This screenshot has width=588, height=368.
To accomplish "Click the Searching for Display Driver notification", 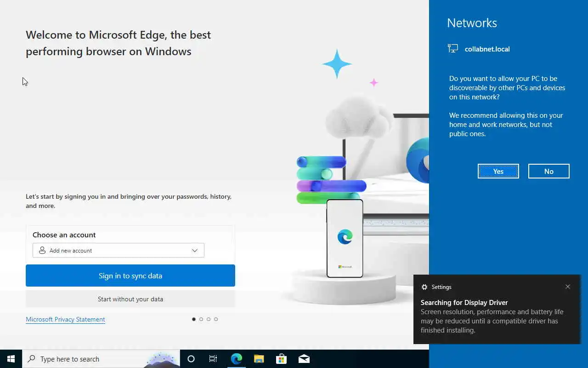I will pos(497,309).
